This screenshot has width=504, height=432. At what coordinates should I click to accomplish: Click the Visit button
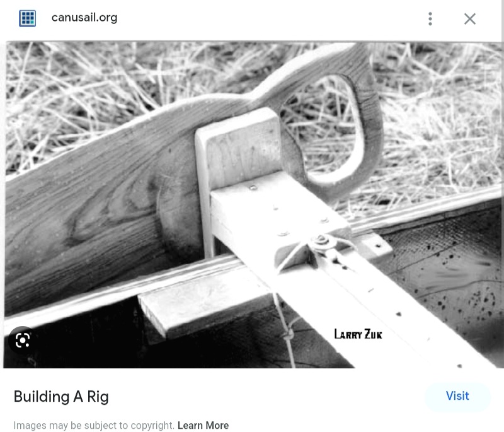click(x=457, y=396)
